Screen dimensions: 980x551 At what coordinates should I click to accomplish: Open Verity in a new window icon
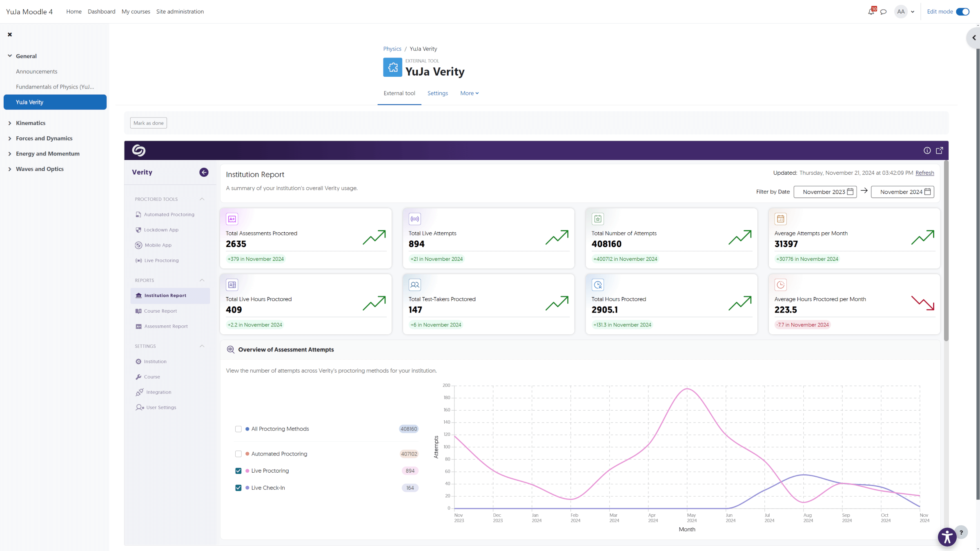(940, 150)
